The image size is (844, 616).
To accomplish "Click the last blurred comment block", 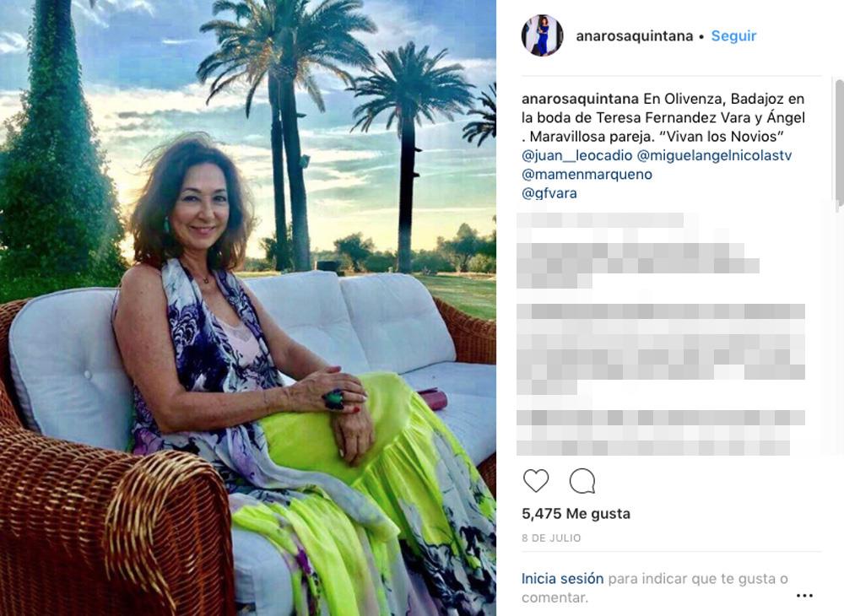I will click(661, 433).
